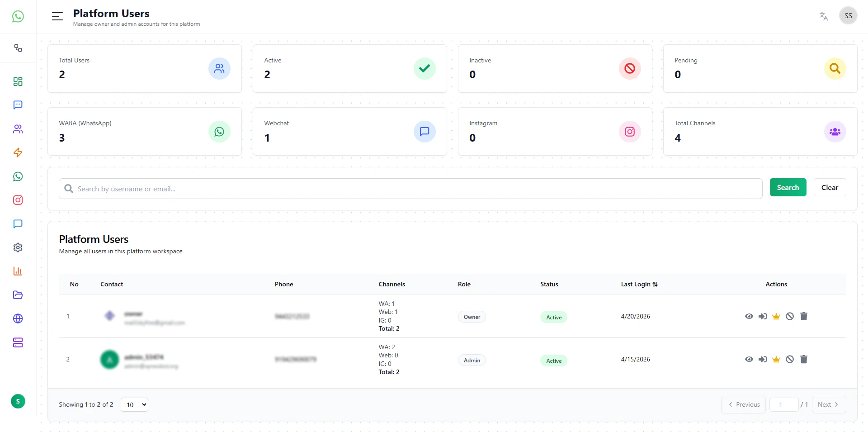868x432 pixels.
Task: Select the Pending users stat card
Action: tap(760, 68)
